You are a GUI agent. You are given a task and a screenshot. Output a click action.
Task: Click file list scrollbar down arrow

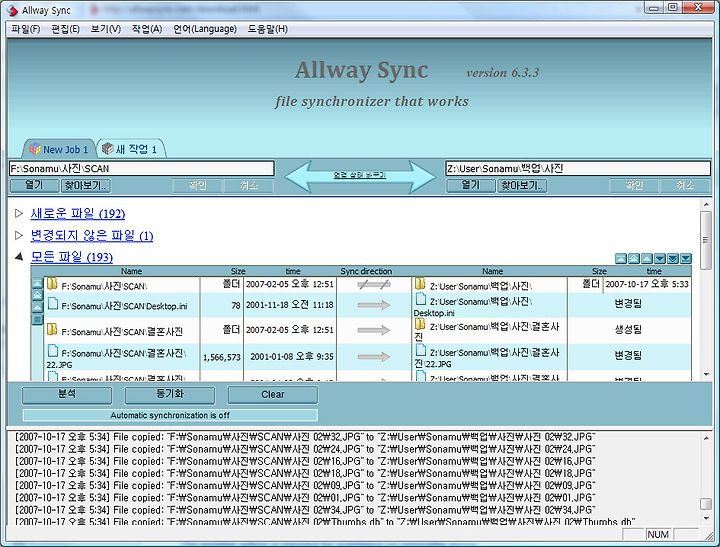706,375
